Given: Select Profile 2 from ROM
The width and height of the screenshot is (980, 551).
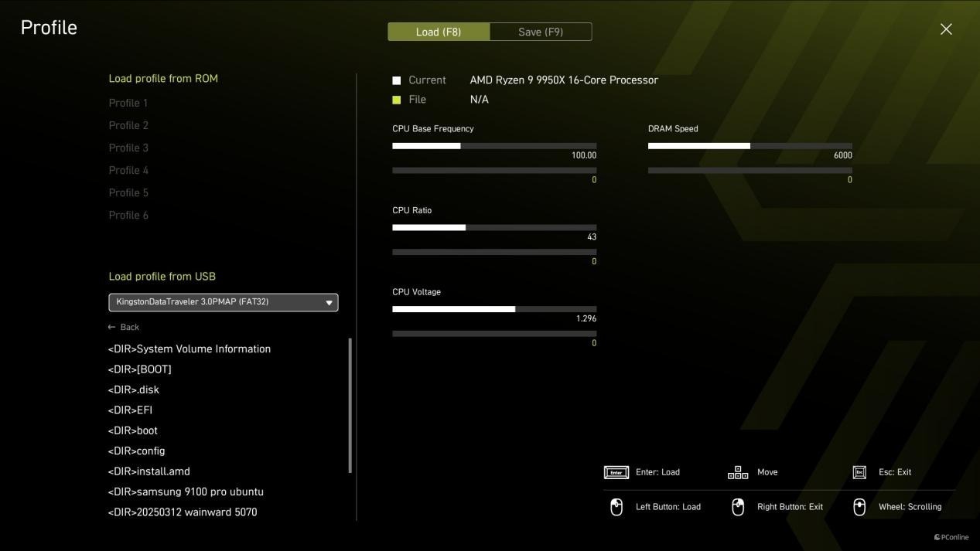Looking at the screenshot, I should [x=128, y=125].
